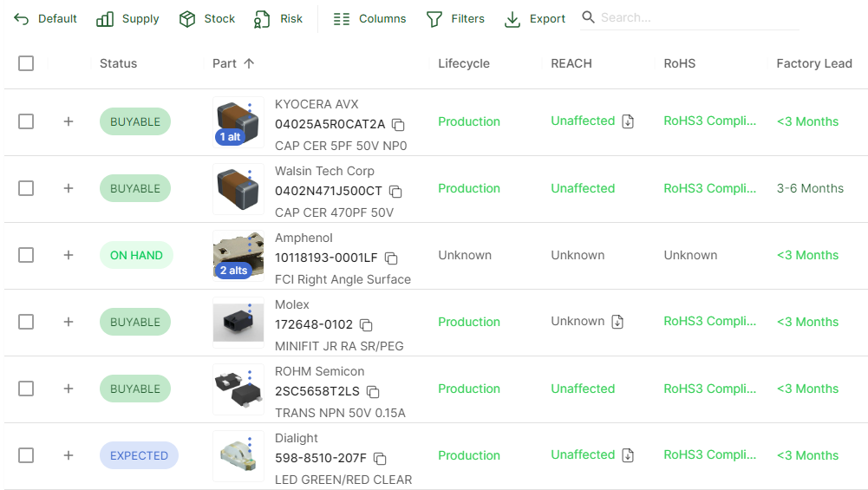Select the Amphenol row checkbox
The height and width of the screenshot is (490, 868).
[26, 255]
